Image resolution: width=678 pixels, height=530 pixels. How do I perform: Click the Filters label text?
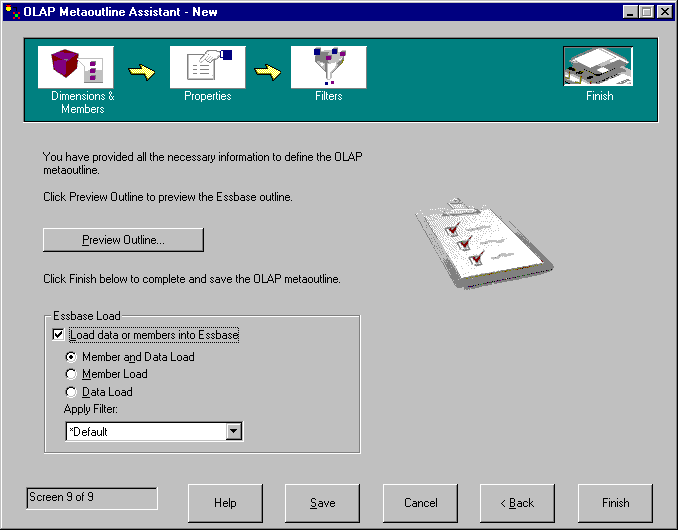[x=329, y=96]
